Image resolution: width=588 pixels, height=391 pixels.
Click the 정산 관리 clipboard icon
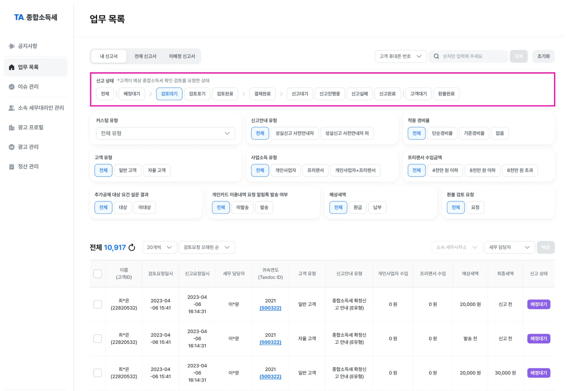(12, 167)
